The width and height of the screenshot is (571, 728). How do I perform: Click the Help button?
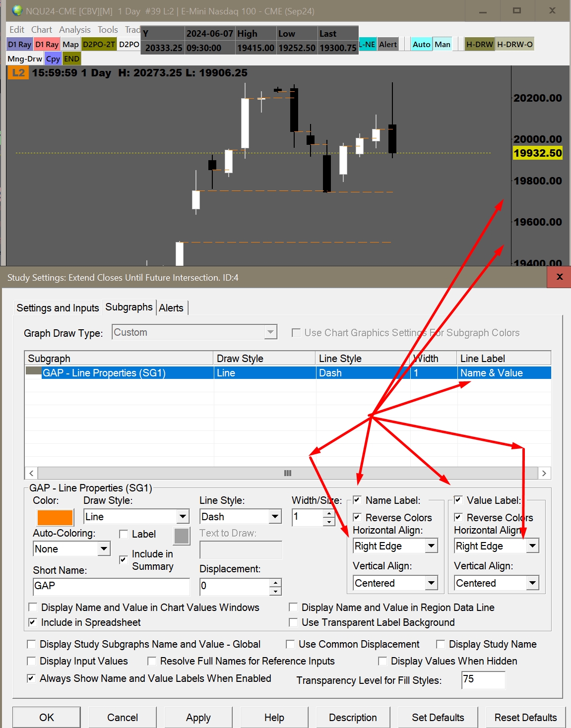274,718
